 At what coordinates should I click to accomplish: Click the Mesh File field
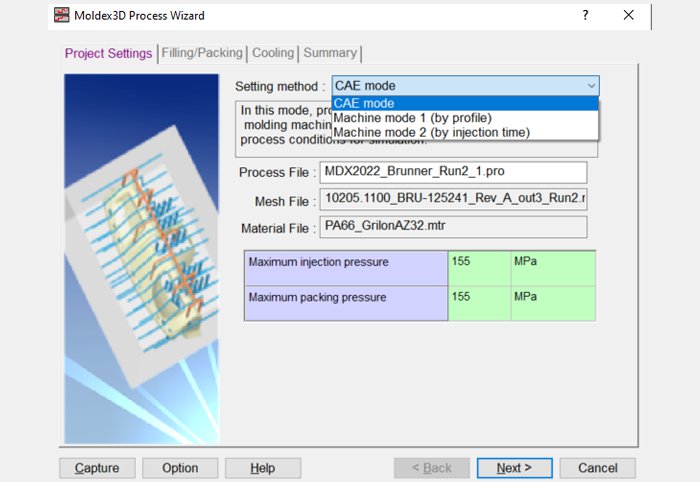(x=453, y=199)
